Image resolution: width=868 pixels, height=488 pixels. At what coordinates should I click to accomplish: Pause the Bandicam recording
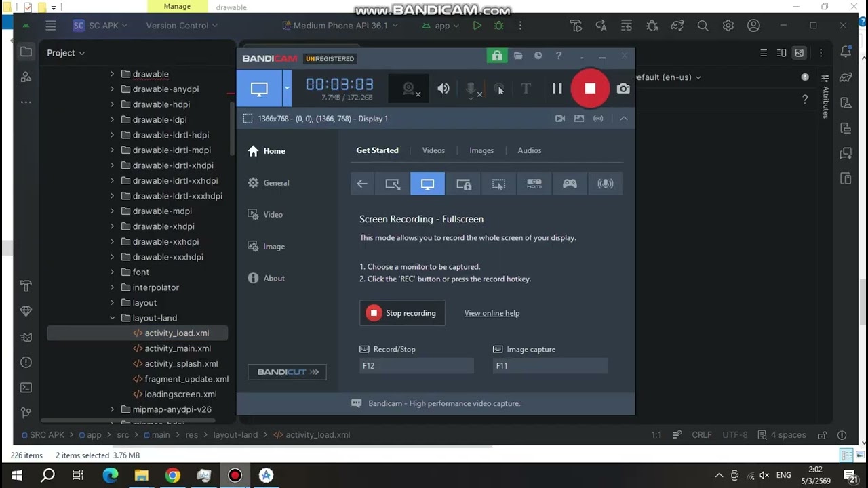557,88
